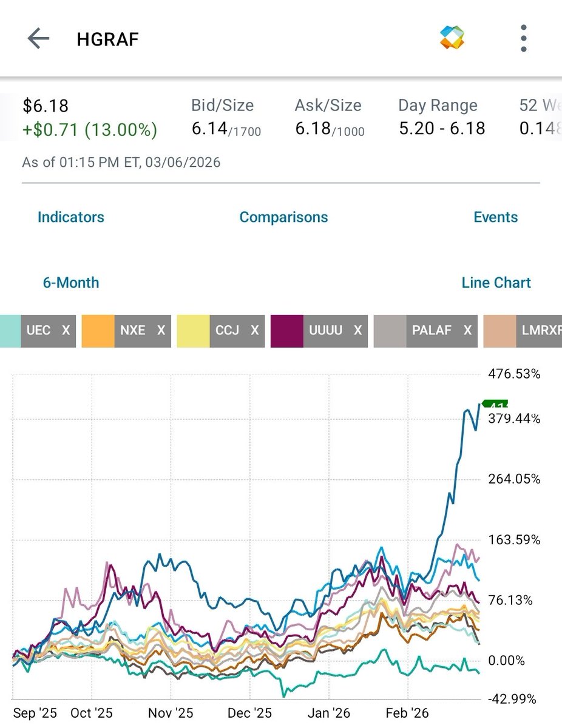Remove the CCJ comparison chip
This screenshot has height=728, width=562.
(255, 331)
